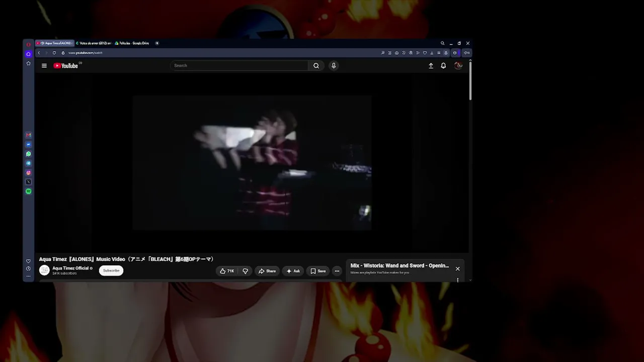Open the address bar snapshot camera icon
Image resolution: width=644 pixels, height=362 pixels.
click(396, 53)
